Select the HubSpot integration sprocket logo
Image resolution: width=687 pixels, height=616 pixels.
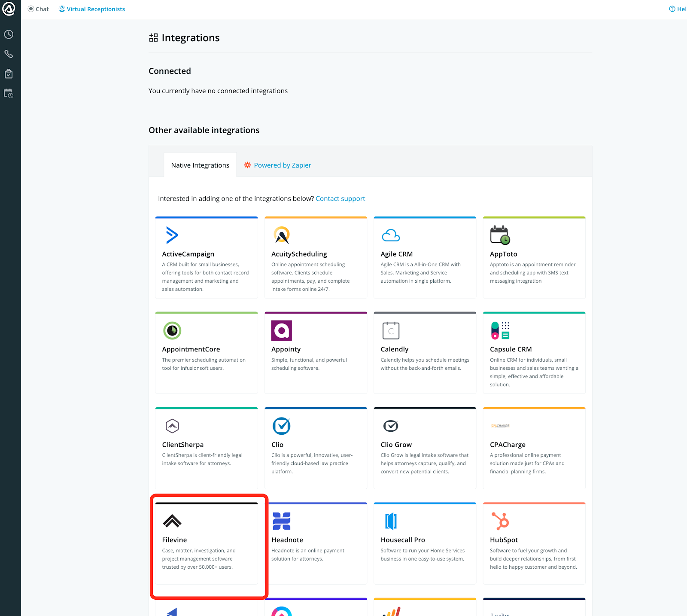point(501,521)
